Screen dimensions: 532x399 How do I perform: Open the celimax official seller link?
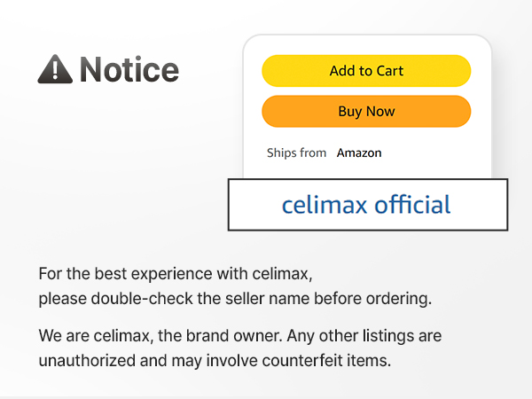(x=366, y=205)
